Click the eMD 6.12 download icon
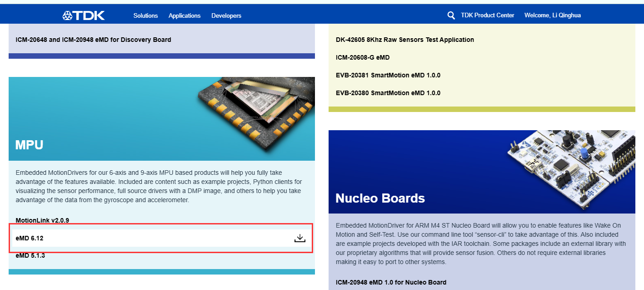Screen dimensions: 644x290 tap(300, 238)
